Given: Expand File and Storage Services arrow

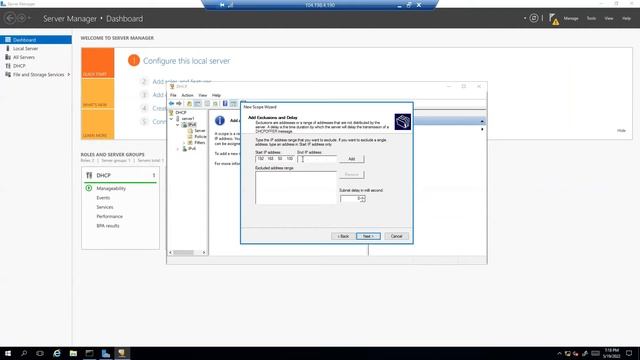Looking at the screenshot, I should 69,75.
